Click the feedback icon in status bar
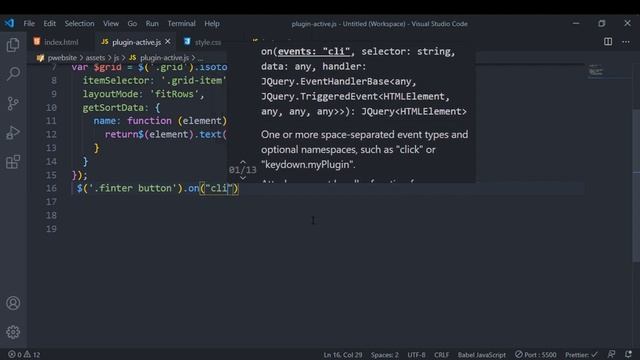 click(611, 354)
